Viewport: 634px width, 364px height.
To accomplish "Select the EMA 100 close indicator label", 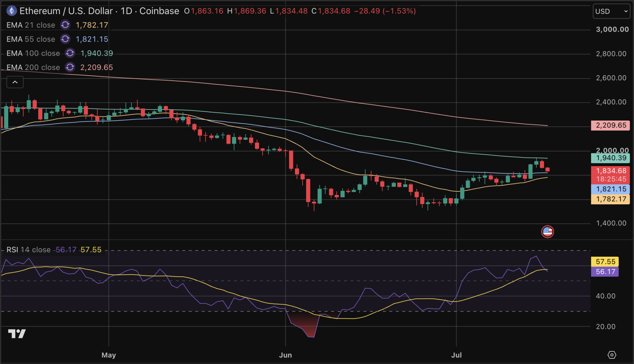I will [x=33, y=53].
